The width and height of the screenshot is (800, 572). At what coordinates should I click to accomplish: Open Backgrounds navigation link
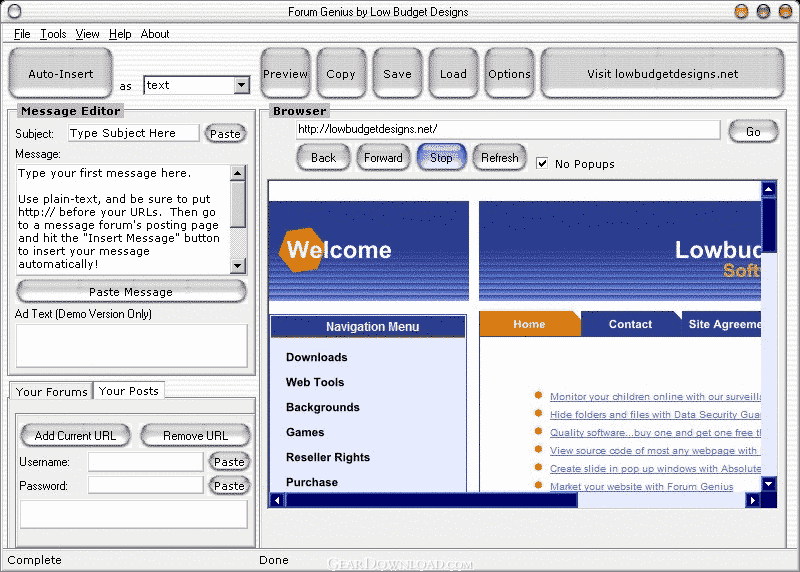(322, 407)
